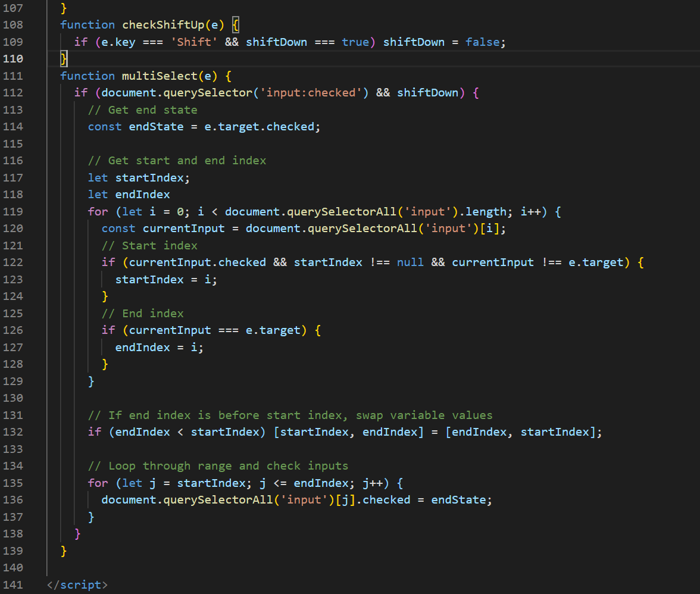Click the comment '// Start index'
Screen dimensions: 700x594
click(x=149, y=245)
